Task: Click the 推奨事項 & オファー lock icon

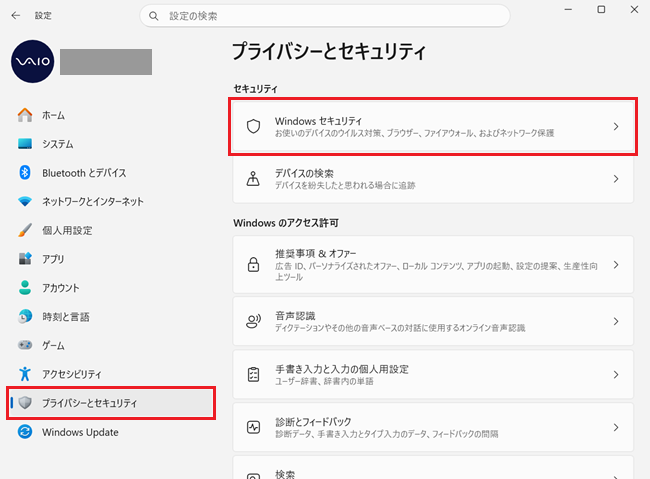Action: pyautogui.click(x=253, y=265)
